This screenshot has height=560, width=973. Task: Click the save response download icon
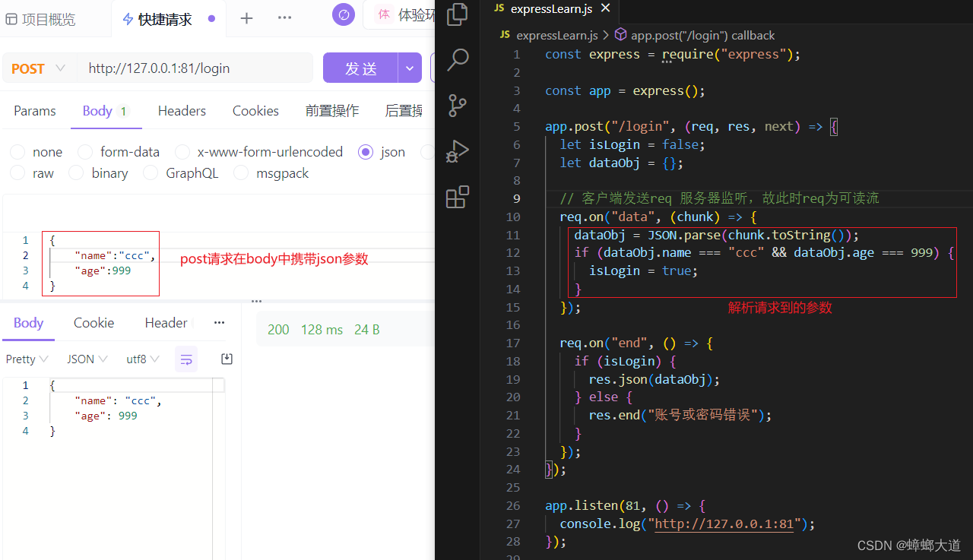click(x=227, y=359)
